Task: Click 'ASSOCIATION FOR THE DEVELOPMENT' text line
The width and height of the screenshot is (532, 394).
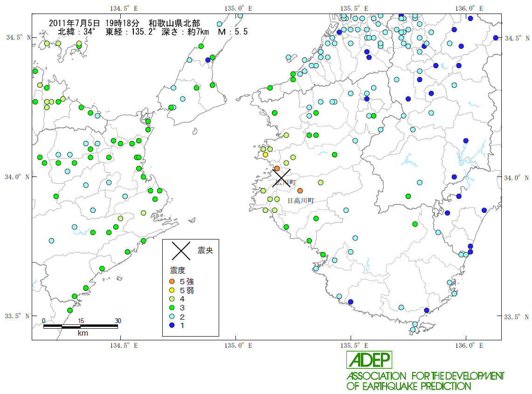Action: coord(426,376)
